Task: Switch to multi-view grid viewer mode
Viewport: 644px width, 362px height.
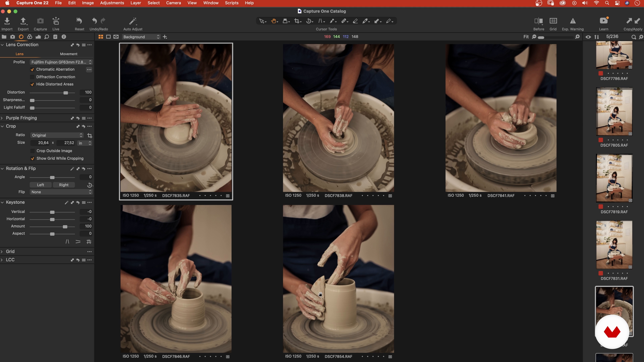Action: (101, 37)
